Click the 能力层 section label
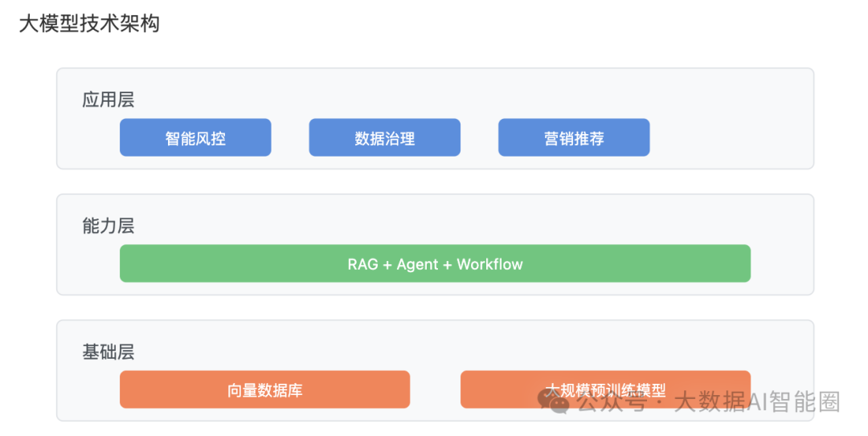The width and height of the screenshot is (868, 436). (x=108, y=226)
